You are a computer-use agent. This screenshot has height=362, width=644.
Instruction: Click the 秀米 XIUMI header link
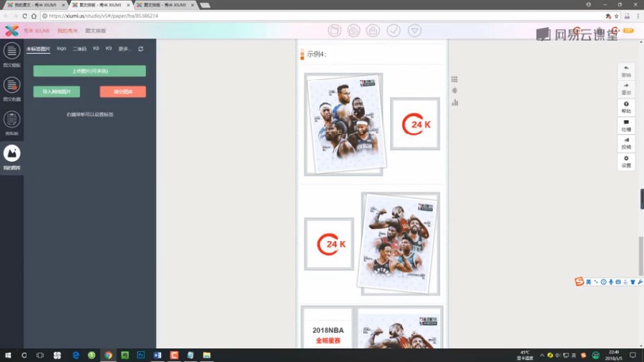(x=36, y=31)
